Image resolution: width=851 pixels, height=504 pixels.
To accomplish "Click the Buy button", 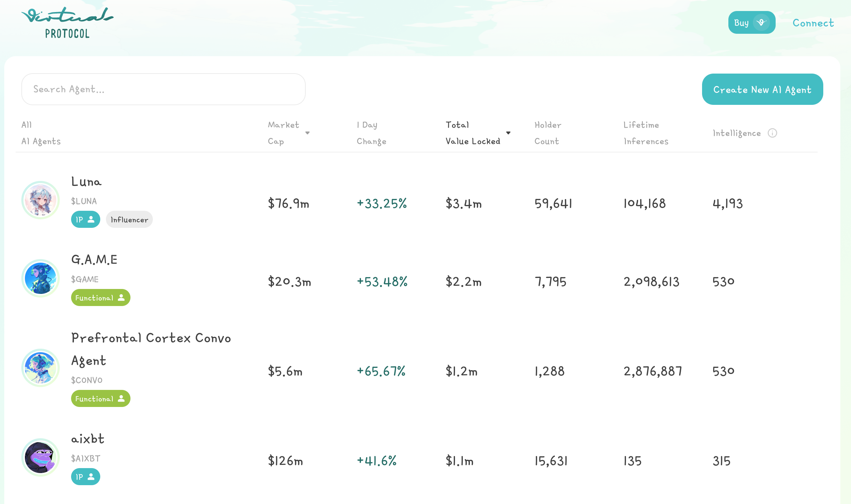I will (x=752, y=22).
